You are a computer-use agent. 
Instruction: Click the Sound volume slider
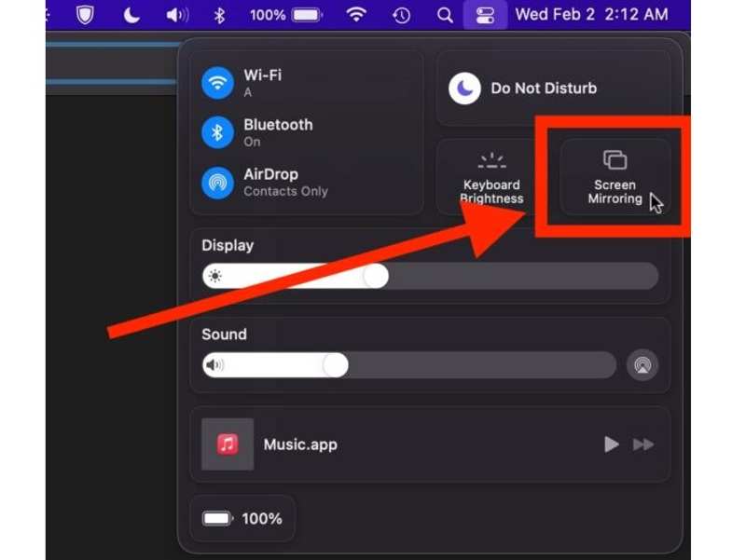point(408,365)
